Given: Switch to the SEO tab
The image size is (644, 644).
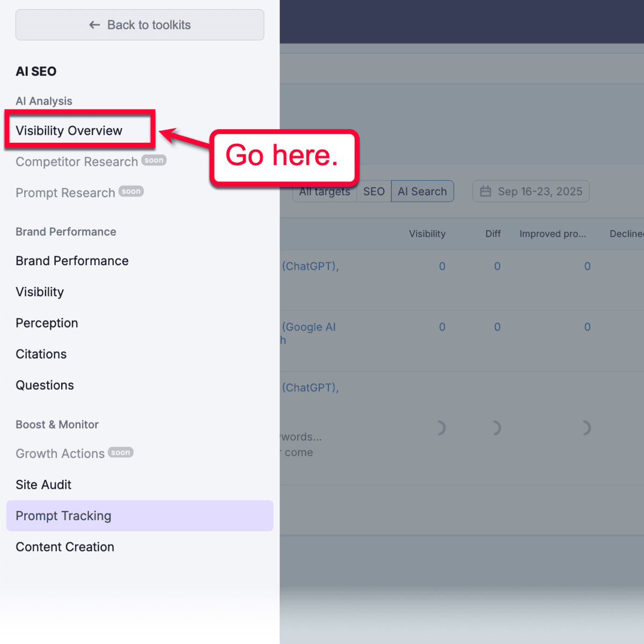Looking at the screenshot, I should [374, 191].
